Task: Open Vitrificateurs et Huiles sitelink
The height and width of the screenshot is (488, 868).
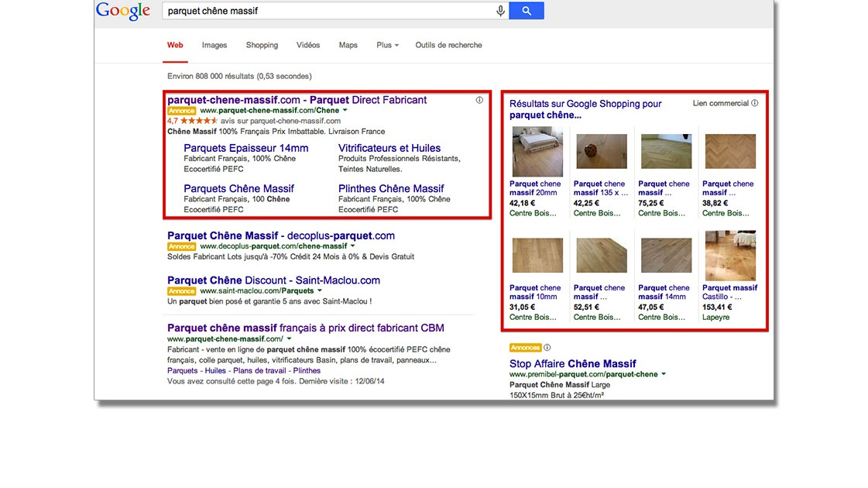Action: (x=389, y=148)
